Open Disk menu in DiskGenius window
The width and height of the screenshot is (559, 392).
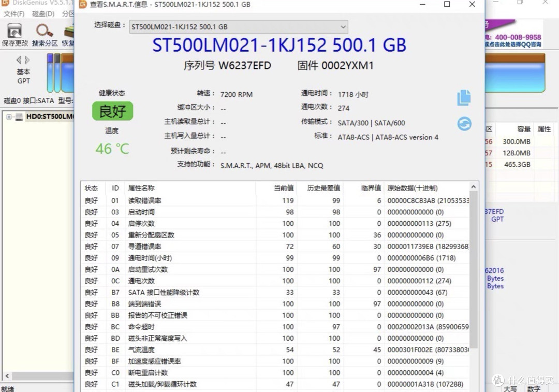(43, 14)
